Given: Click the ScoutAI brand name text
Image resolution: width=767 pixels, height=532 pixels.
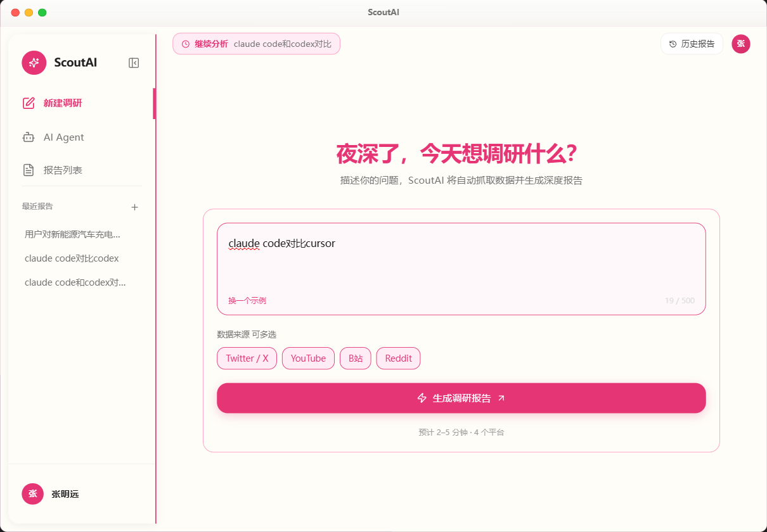Looking at the screenshot, I should (75, 63).
